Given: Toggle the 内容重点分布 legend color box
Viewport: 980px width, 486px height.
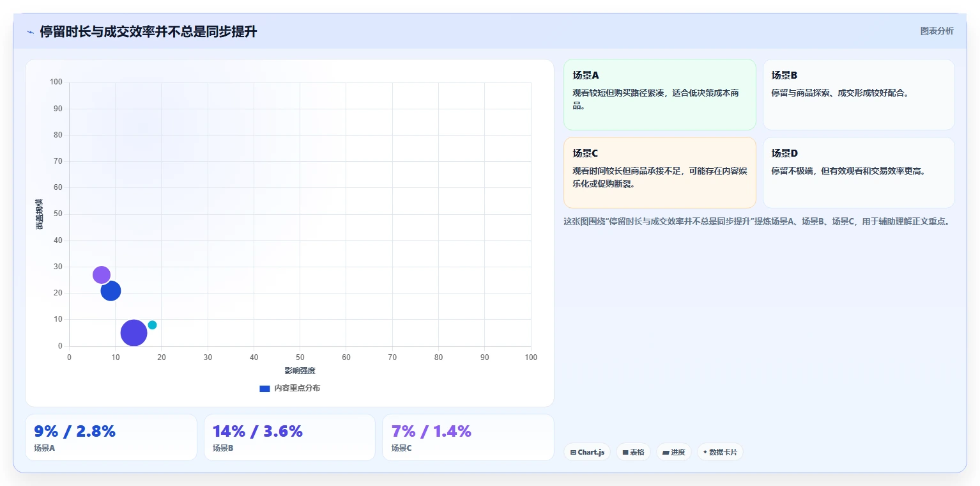Looking at the screenshot, I should [x=264, y=388].
